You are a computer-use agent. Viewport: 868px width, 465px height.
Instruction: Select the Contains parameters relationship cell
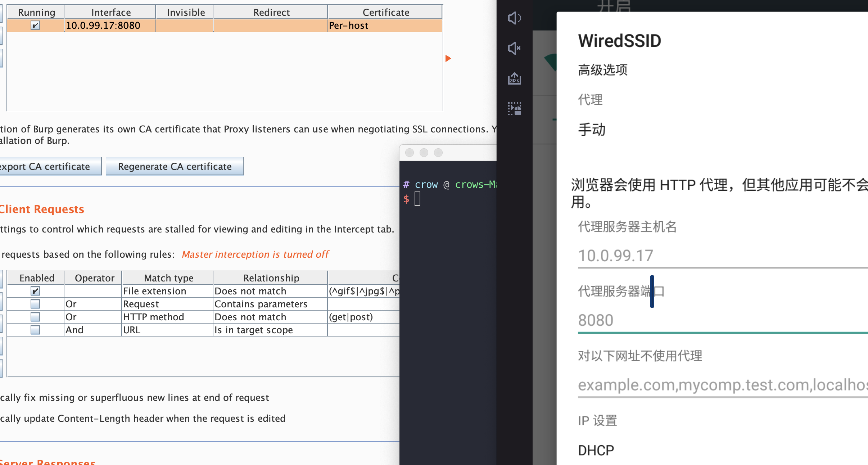[271, 304]
